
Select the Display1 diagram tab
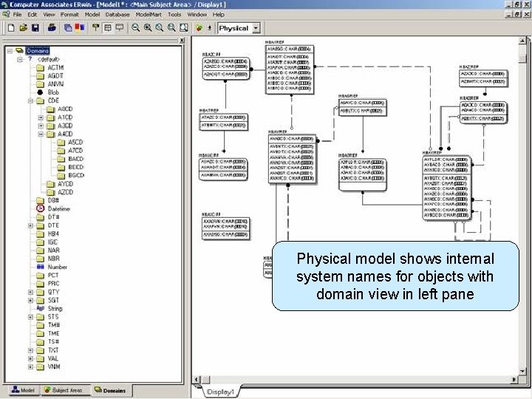coord(220,392)
